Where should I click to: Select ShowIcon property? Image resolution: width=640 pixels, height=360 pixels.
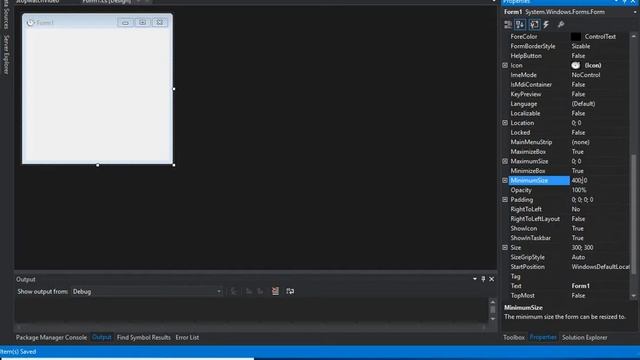[524, 229]
